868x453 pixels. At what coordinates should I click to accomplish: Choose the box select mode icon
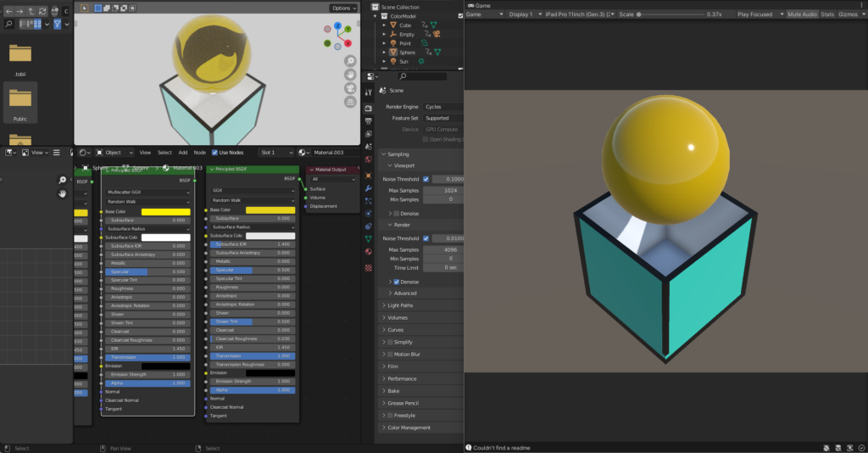pos(98,8)
